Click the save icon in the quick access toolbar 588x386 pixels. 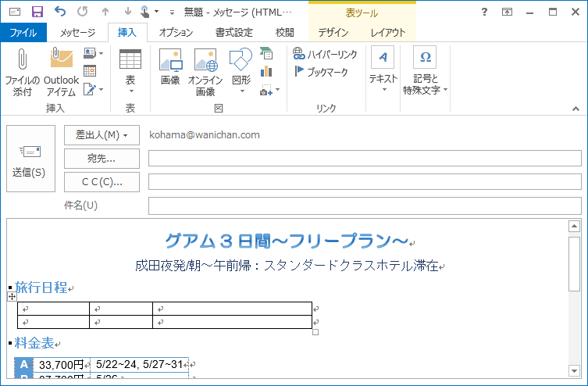pos(37,12)
